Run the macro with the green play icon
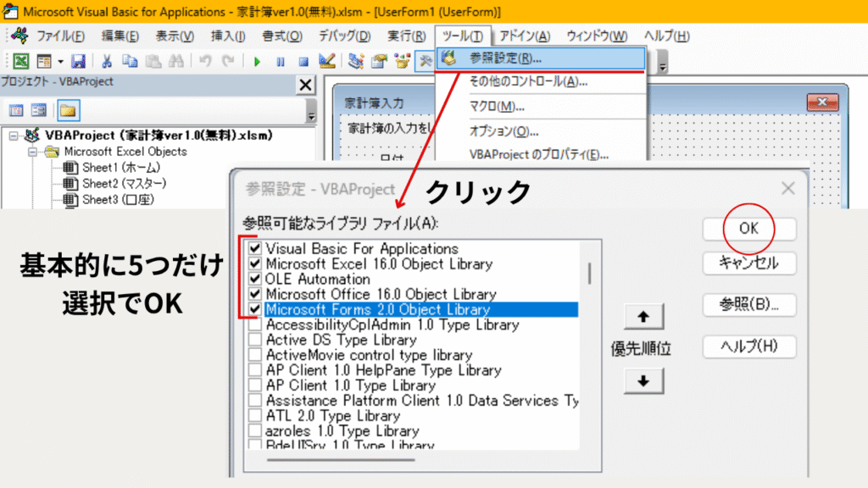This screenshot has height=488, width=868. (257, 61)
